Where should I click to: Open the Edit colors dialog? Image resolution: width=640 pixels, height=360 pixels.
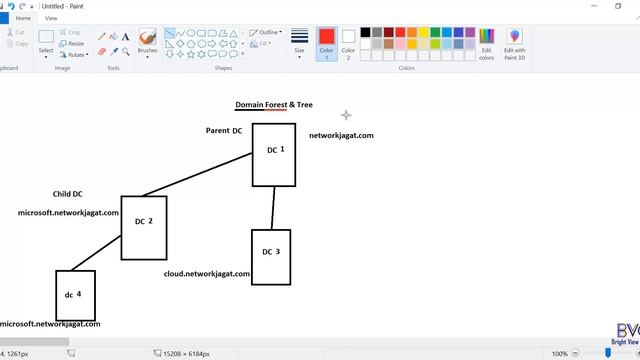tap(487, 44)
